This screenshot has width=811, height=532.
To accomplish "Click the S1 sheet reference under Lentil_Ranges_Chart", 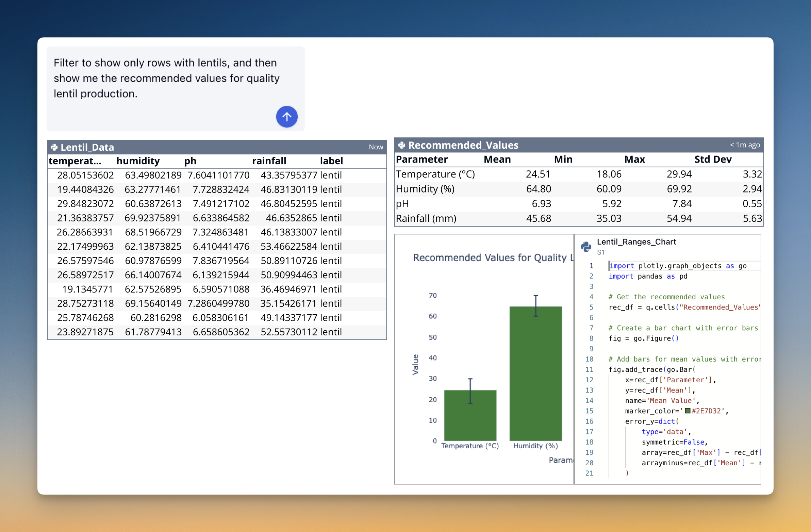I will pos(600,252).
